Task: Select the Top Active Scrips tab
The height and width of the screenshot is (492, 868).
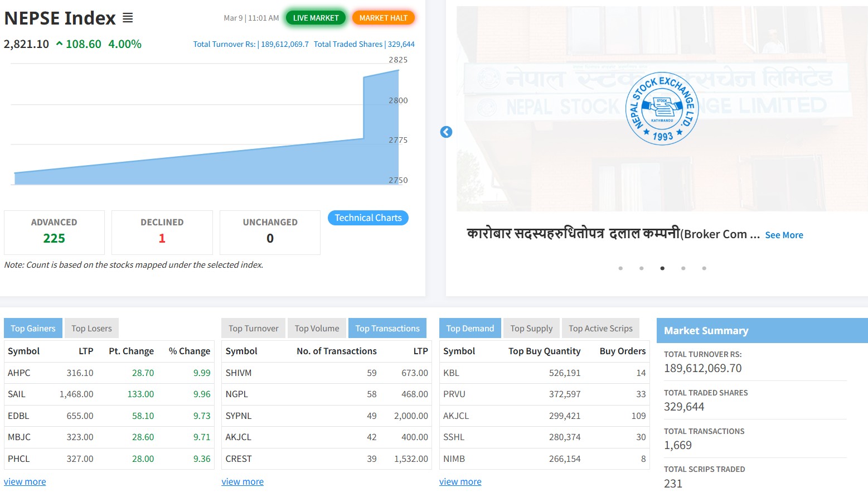Action: [600, 329]
